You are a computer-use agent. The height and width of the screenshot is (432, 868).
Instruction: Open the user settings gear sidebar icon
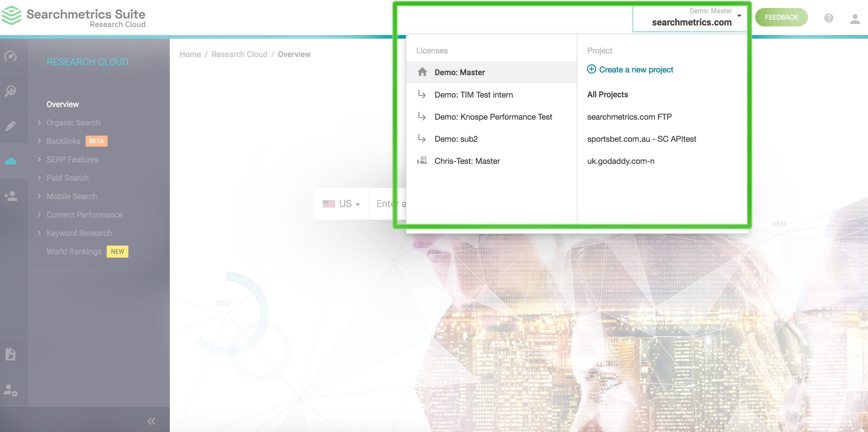(x=10, y=390)
